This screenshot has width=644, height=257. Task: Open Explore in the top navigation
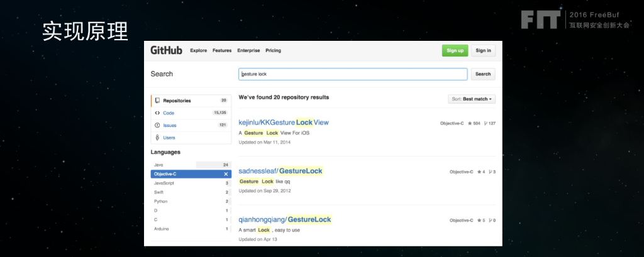198,50
